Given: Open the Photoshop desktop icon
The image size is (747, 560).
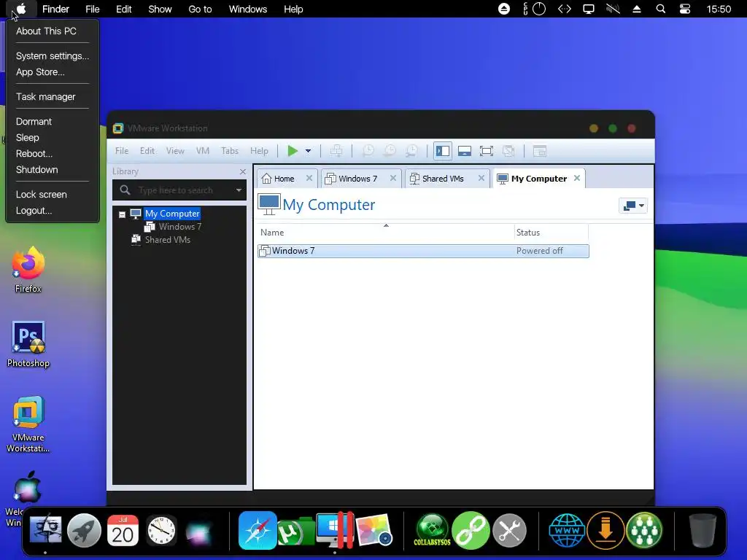Looking at the screenshot, I should (28, 344).
